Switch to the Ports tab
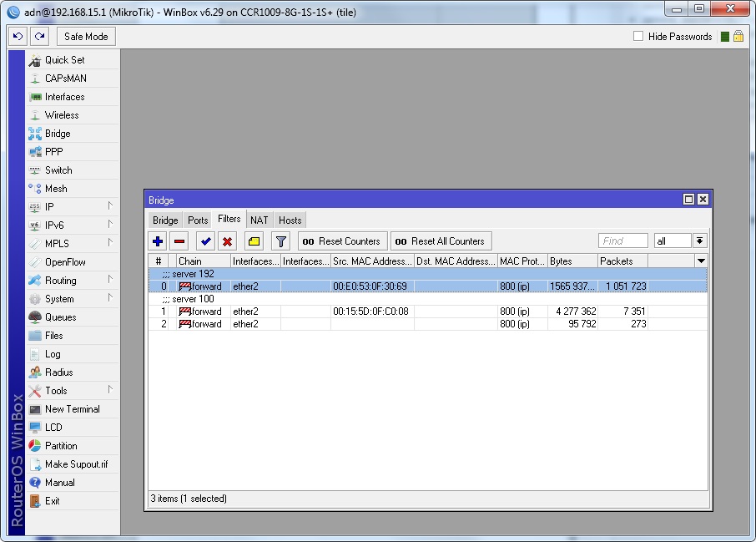The height and width of the screenshot is (542, 756). [x=198, y=220]
